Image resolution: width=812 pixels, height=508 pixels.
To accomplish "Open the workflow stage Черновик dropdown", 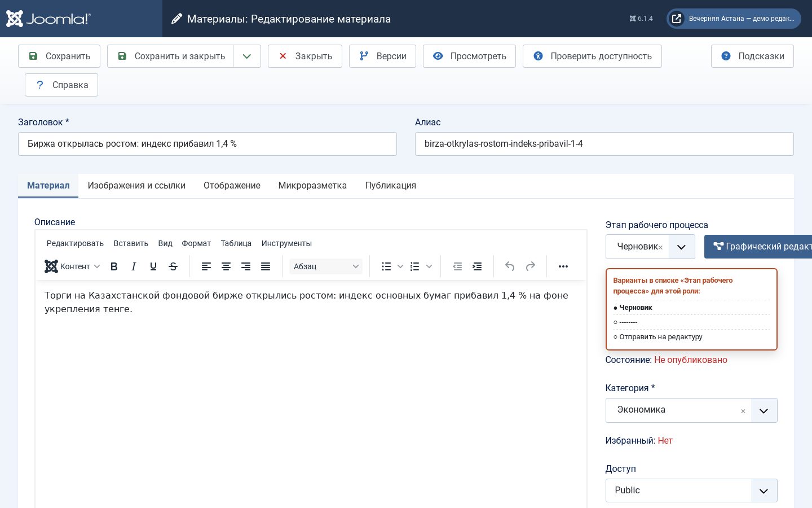I will pyautogui.click(x=650, y=247).
